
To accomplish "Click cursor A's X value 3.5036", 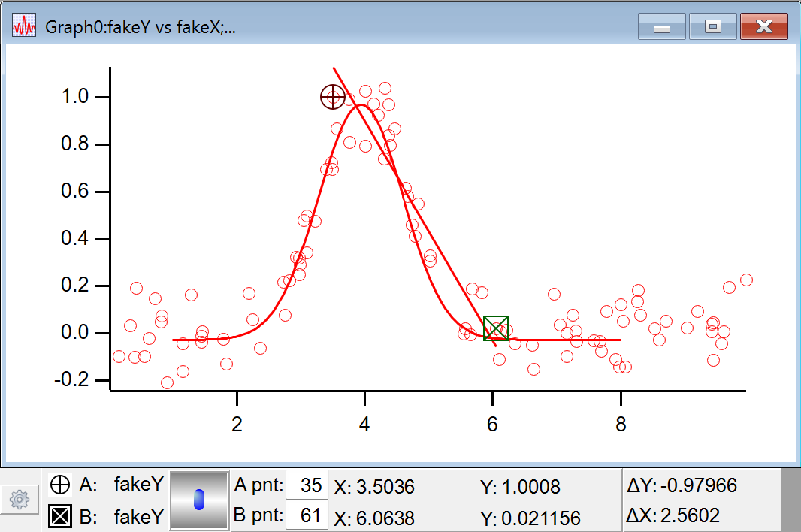I will [x=383, y=487].
